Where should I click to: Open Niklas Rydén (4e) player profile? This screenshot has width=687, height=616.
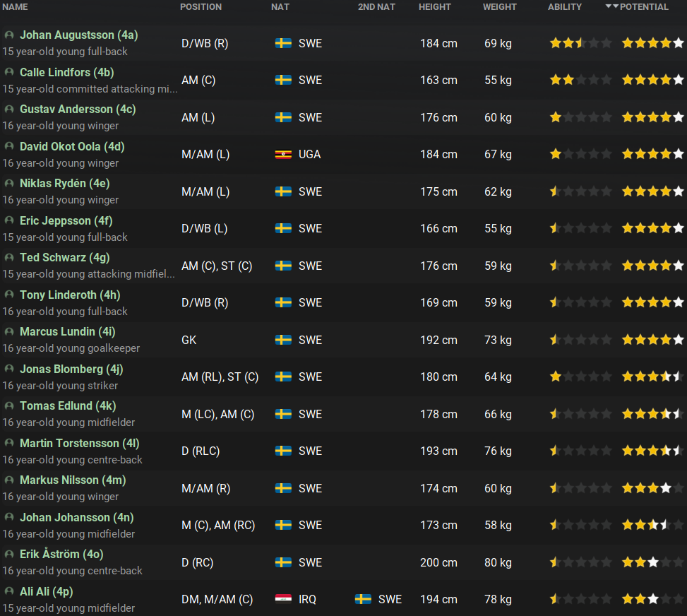point(65,183)
